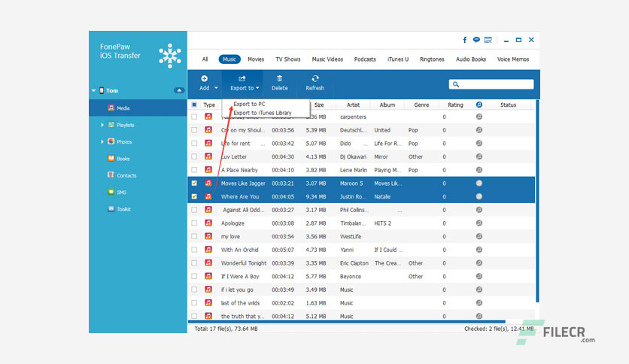Click the ringtone column header icon
This screenshot has height=364, width=629.
pyautogui.click(x=479, y=105)
